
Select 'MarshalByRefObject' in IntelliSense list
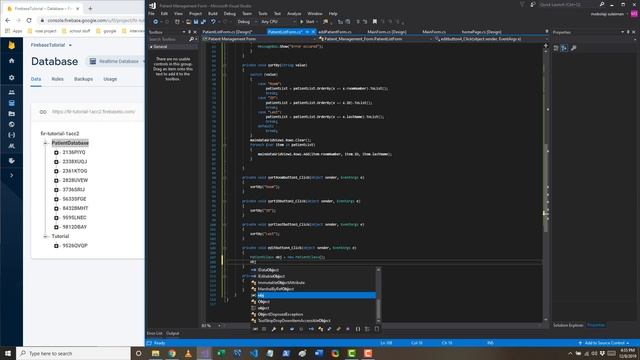coord(276,289)
